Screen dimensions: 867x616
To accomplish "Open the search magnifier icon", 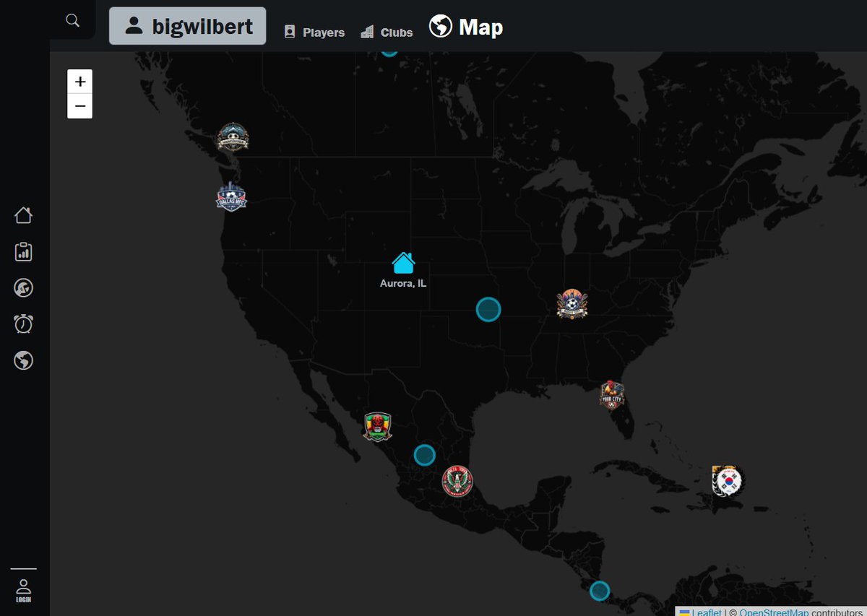I will 72,20.
